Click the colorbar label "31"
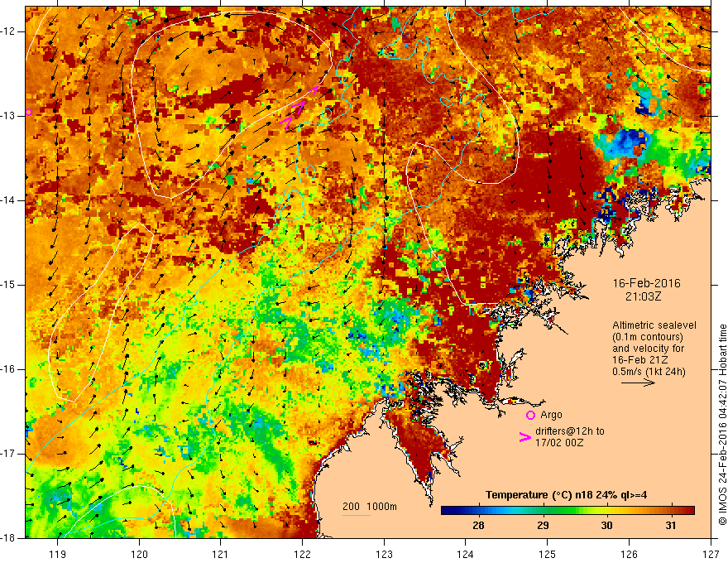 670,526
